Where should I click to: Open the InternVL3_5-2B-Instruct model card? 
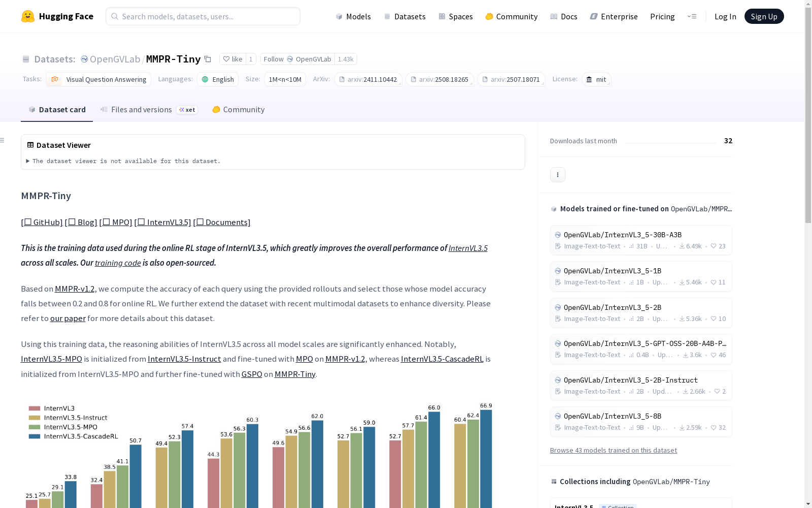pos(641,386)
